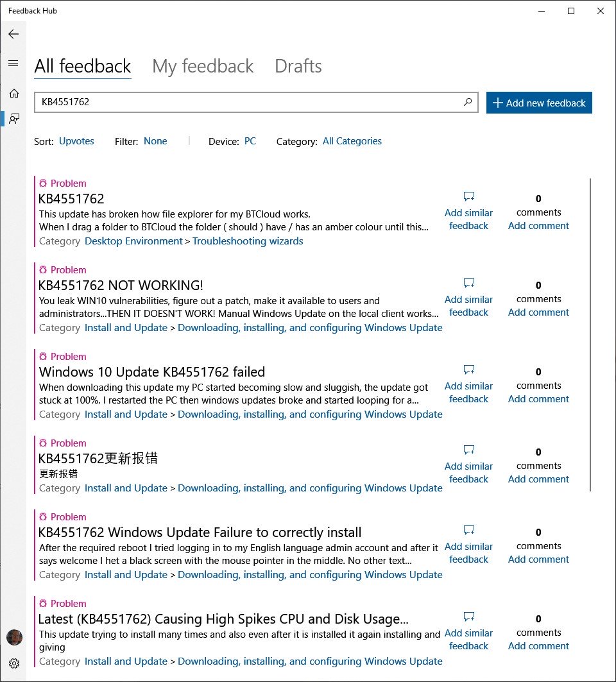Open Causing High Spikes CPU and Disk Usage feedback
616x682 pixels.
(x=223, y=619)
